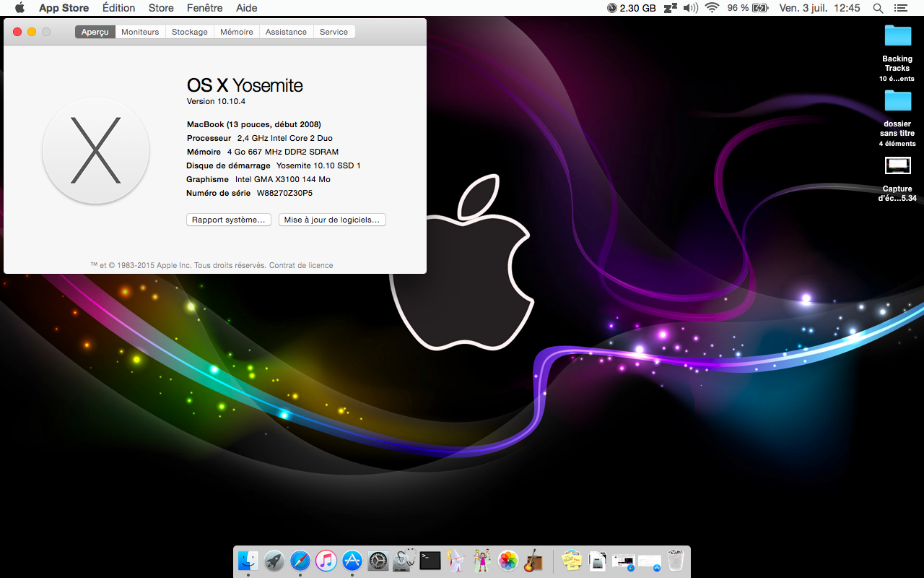924x578 pixels.
Task: Select the Aperçu tab
Action: (95, 32)
